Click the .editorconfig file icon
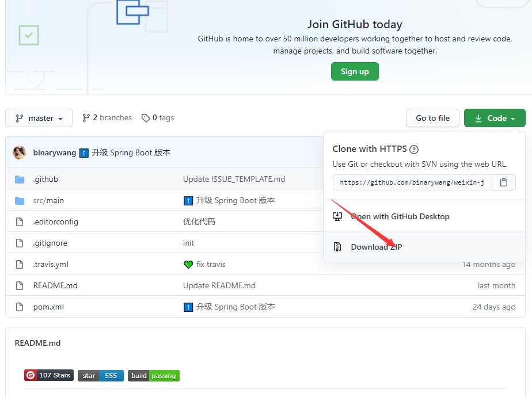532x397 pixels. click(20, 222)
